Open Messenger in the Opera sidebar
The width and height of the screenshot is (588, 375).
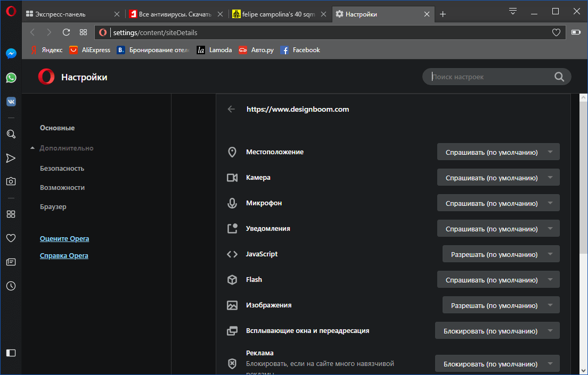click(x=11, y=54)
